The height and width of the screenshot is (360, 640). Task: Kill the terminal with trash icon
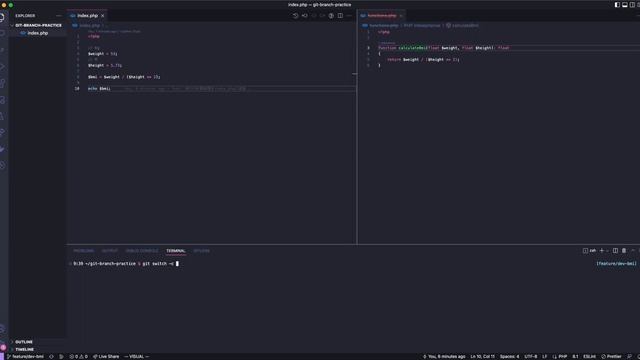(x=624, y=251)
